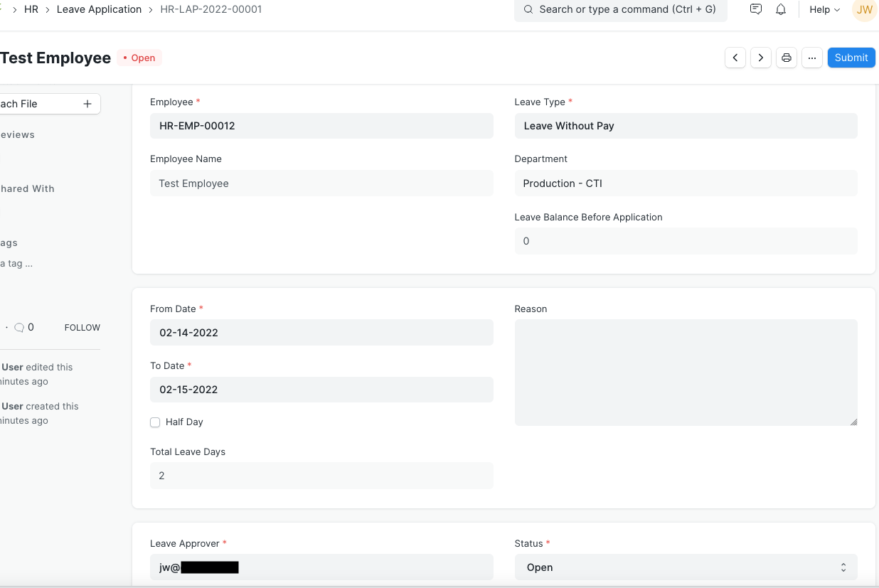Open the more options ellipsis menu

tap(812, 58)
